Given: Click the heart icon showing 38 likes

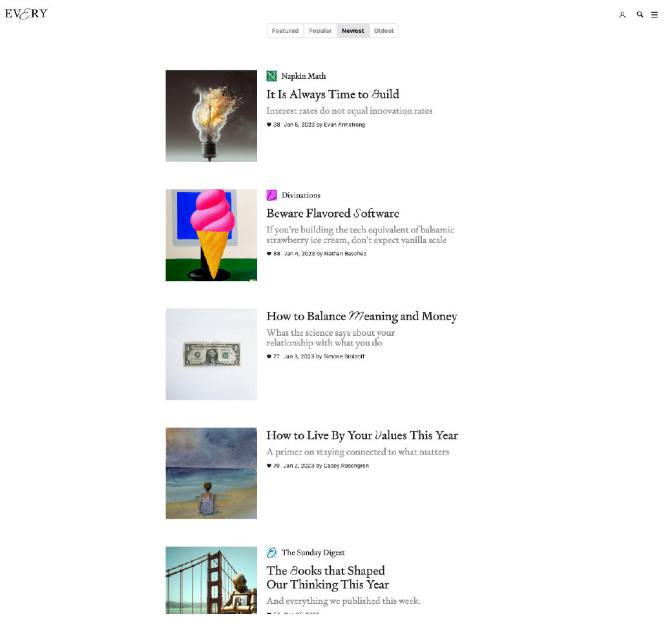Looking at the screenshot, I should pos(269,125).
